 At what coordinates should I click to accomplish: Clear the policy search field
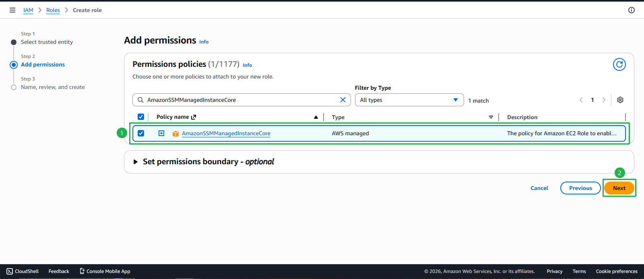[x=343, y=100]
